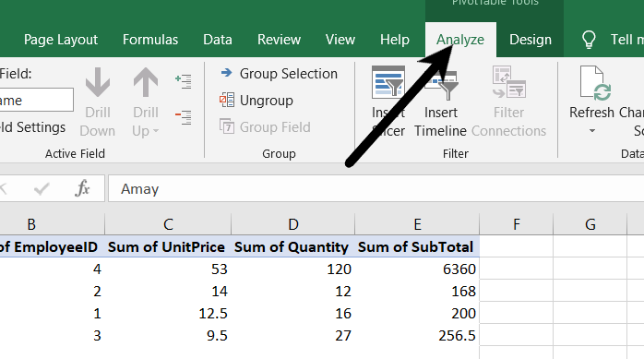Select the cell containing 27
644x359 pixels.
pos(292,336)
